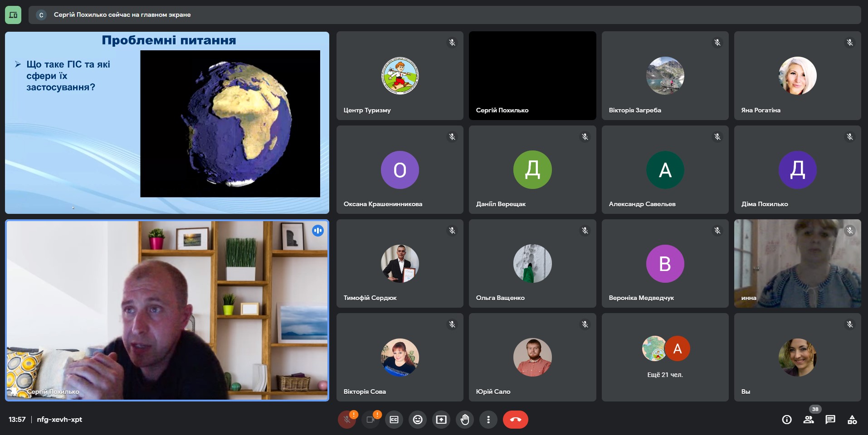Click Сергій Похилько's webcam video tile

(167, 310)
